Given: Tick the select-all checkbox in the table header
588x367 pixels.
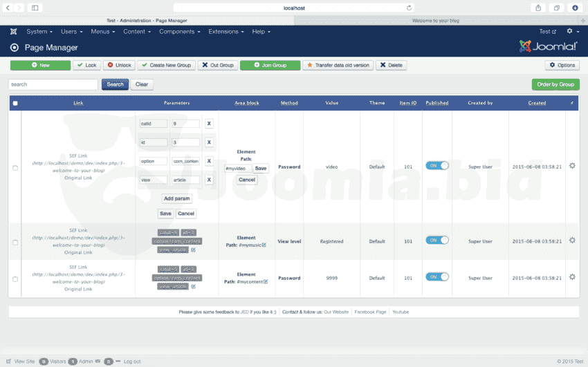Looking at the screenshot, I should click(x=15, y=104).
